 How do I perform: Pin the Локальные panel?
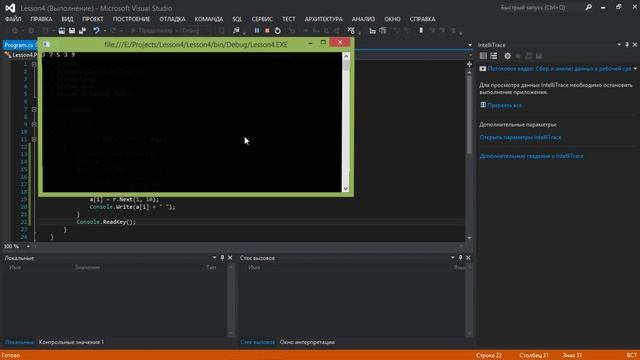point(222,258)
